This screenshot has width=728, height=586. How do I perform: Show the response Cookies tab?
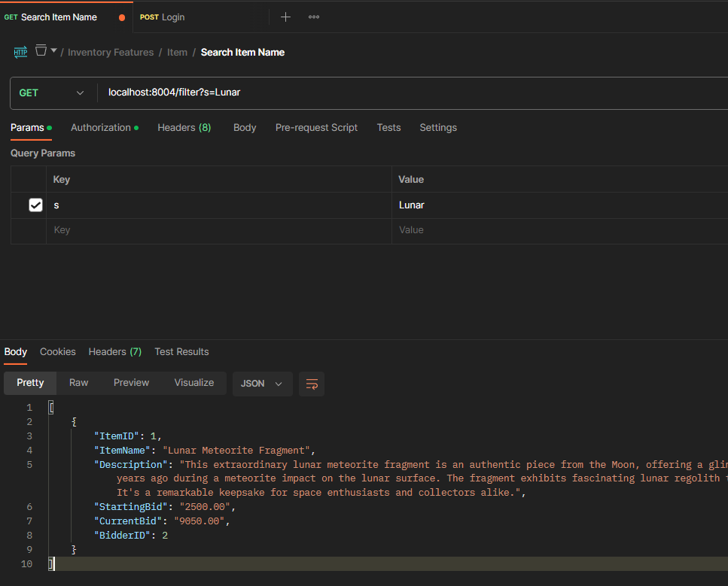tap(58, 351)
